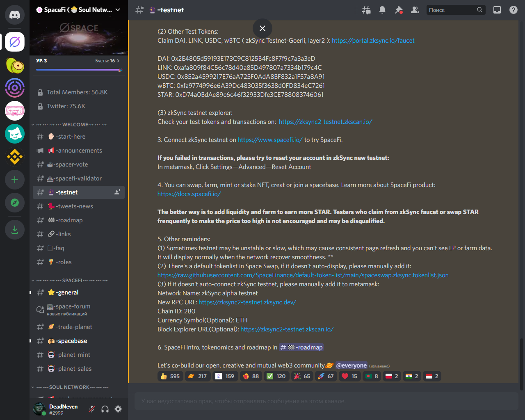Open the green lime server icon
Image resolution: width=525 pixels, height=420 pixels.
click(x=15, y=65)
